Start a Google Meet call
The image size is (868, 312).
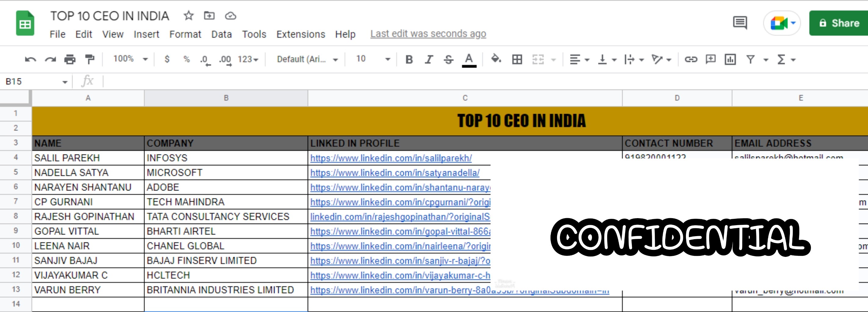pyautogui.click(x=782, y=23)
